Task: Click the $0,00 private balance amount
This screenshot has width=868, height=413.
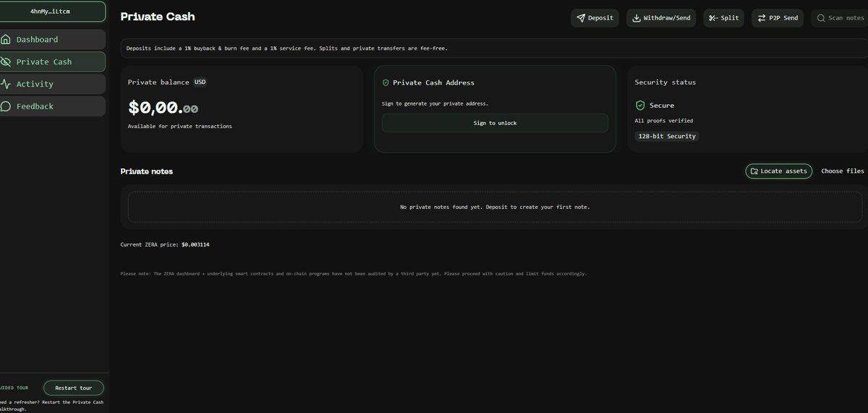Action: [163, 108]
